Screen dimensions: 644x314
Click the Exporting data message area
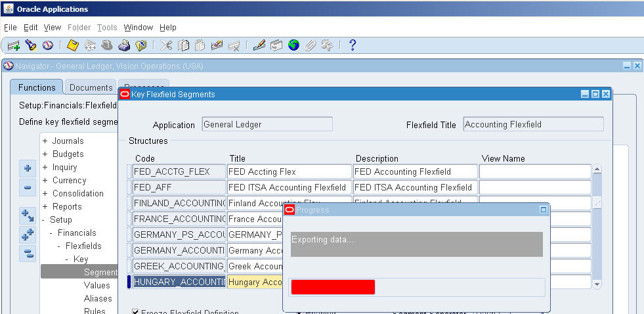[417, 244]
